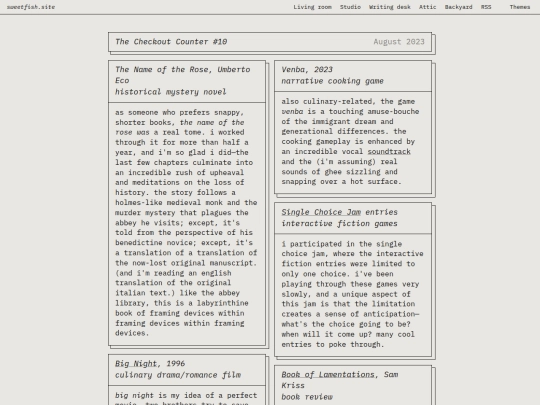
Task: Open the Studio nav item
Action: 350,7
